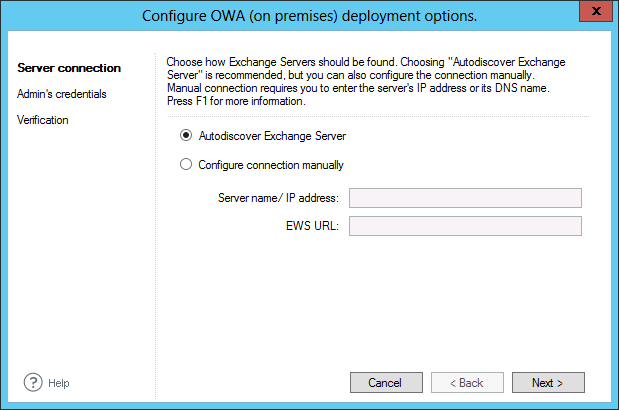Click the 'EWS URL:' label
This screenshot has height=410, width=619.
312,226
